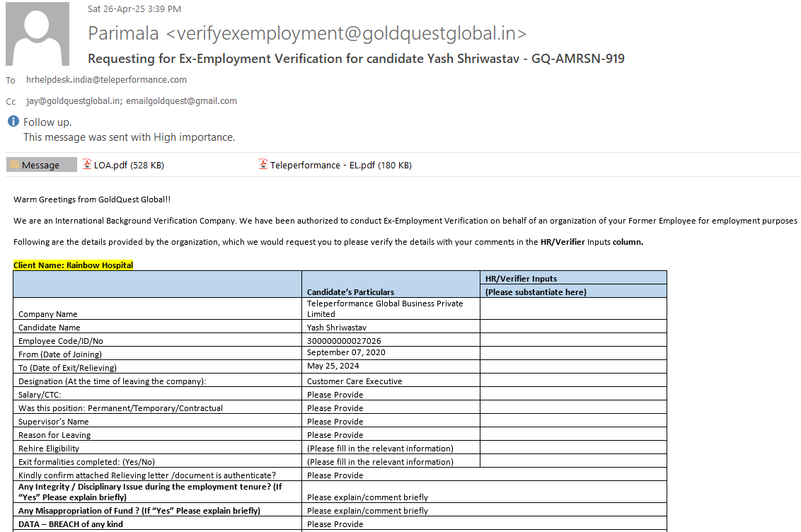The width and height of the screenshot is (801, 532).
Task: Select the hrhelpdesk.india@teleperformance.com recipient
Action: pos(106,80)
